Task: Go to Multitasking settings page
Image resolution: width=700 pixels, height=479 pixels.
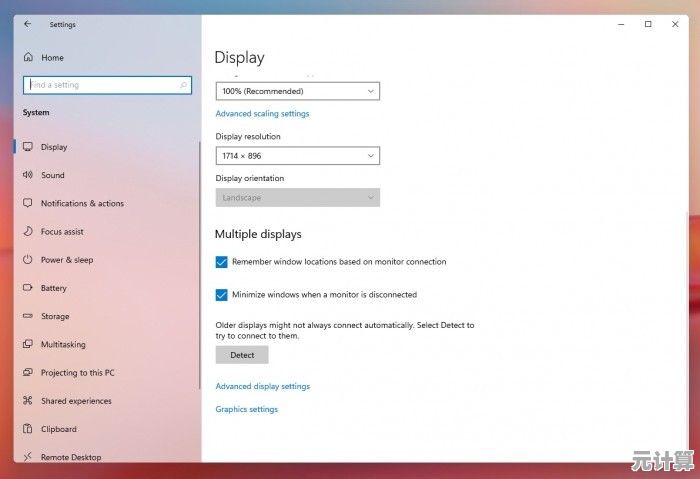Action: click(63, 344)
